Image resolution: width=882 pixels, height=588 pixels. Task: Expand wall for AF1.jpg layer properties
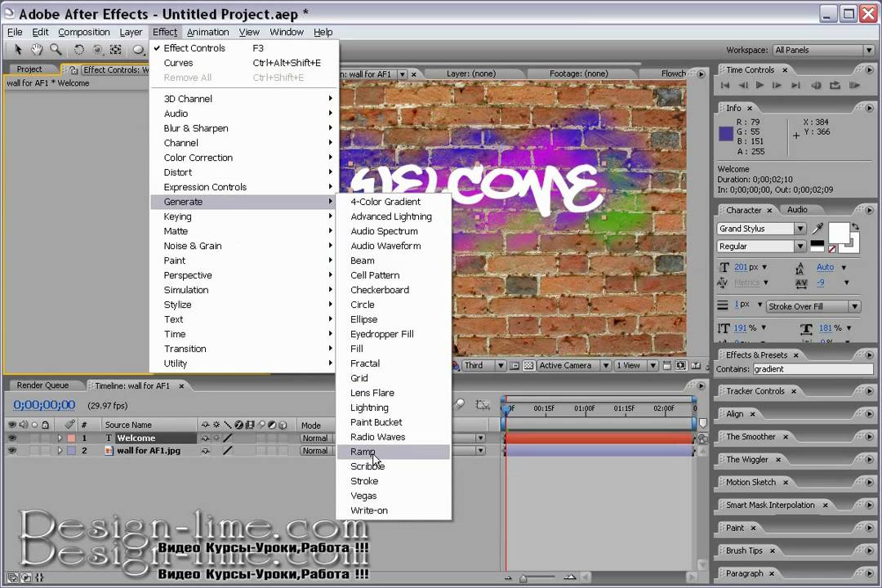click(x=60, y=451)
